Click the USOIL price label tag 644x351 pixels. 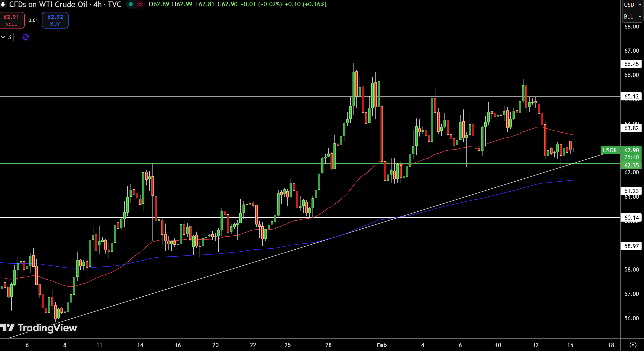(610, 150)
